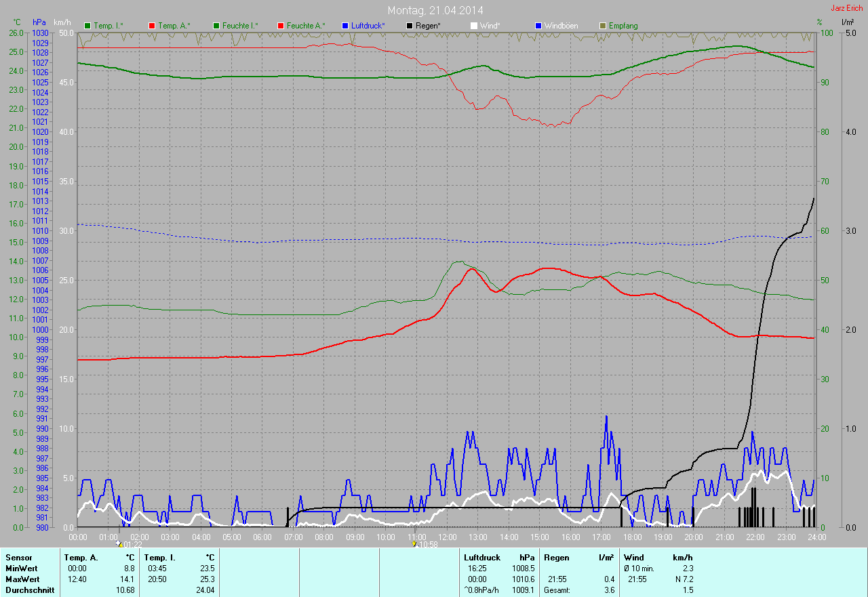The height and width of the screenshot is (597, 868).
Task: Click the outdoor max temperature value 14.1
Action: tap(127, 579)
